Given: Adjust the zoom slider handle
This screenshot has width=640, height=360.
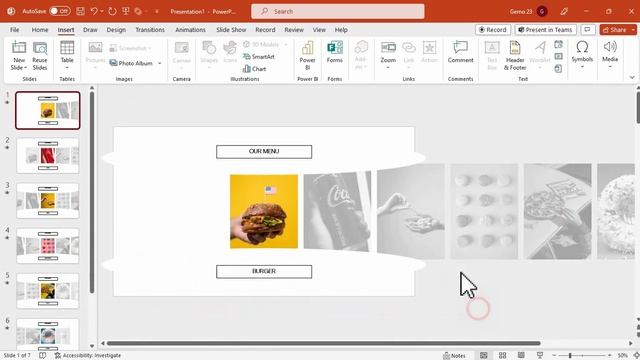Looking at the screenshot, I should [x=570, y=356].
